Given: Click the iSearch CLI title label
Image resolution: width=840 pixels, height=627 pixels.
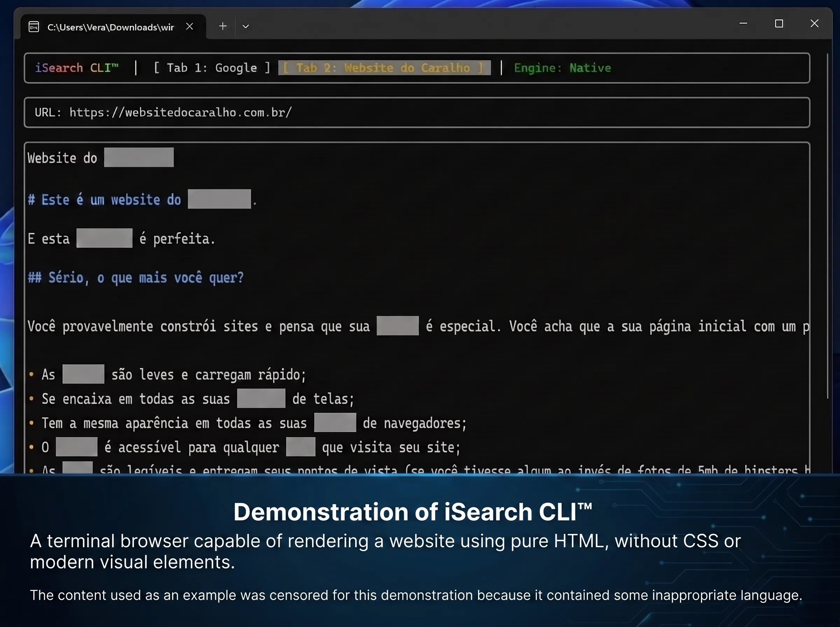Looking at the screenshot, I should click(77, 68).
